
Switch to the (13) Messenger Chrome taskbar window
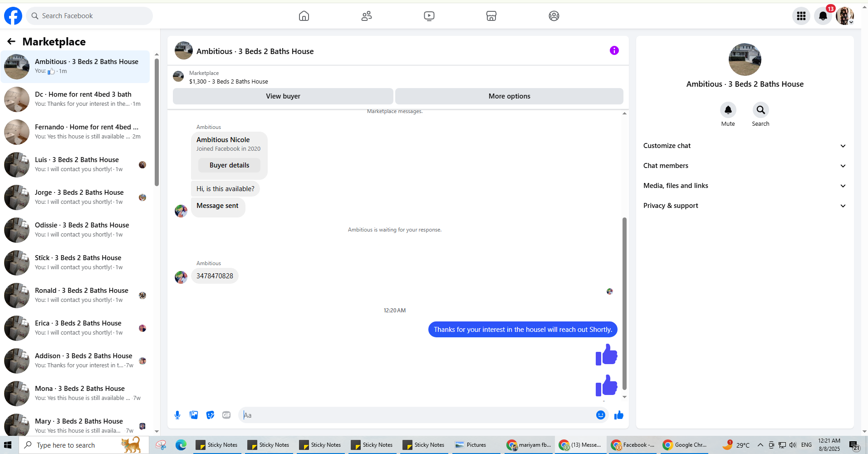tap(581, 445)
